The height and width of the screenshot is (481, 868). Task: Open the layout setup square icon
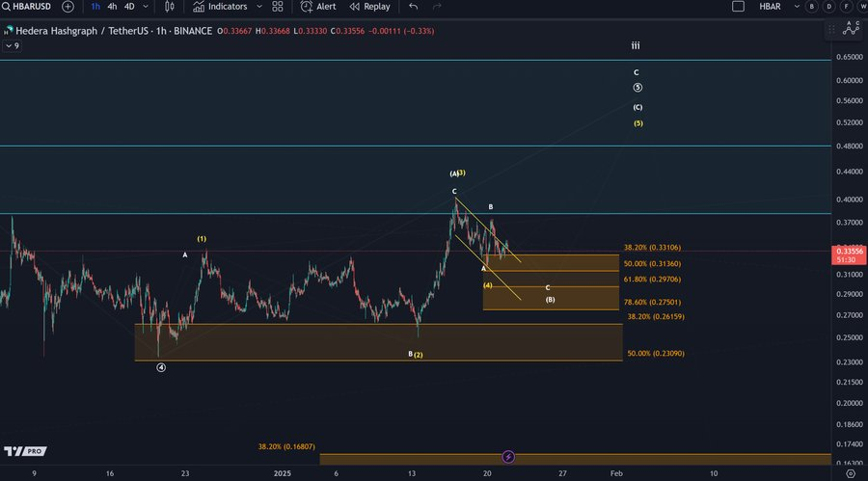pyautogui.click(x=738, y=7)
